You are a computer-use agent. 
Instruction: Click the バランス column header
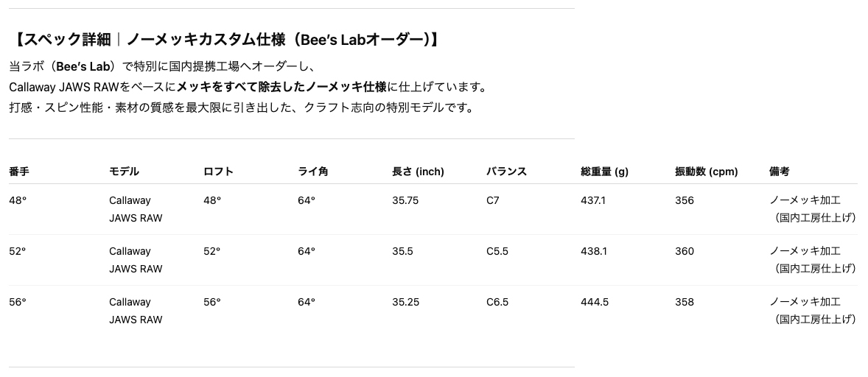506,172
